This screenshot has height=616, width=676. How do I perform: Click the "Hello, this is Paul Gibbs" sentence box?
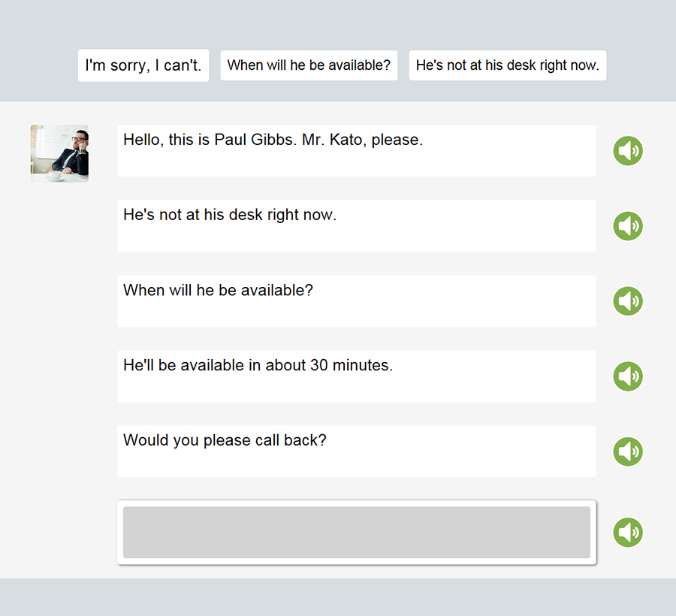[357, 151]
